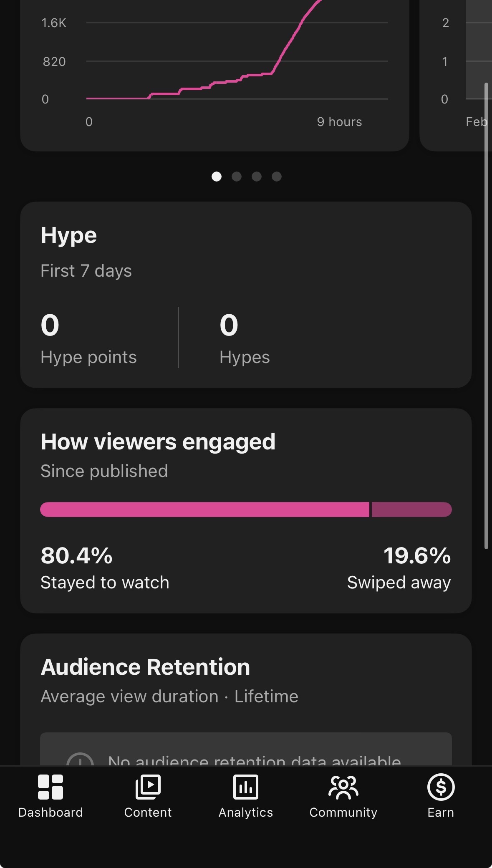492x868 pixels.
Task: Open the Hype card heading
Action: [x=69, y=236]
